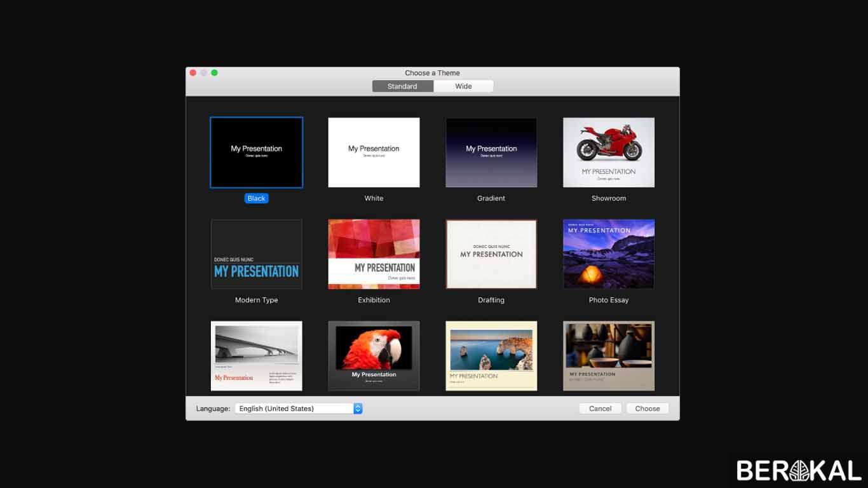Pick the Gradient theme thumbnail
The height and width of the screenshot is (488, 868).
491,152
